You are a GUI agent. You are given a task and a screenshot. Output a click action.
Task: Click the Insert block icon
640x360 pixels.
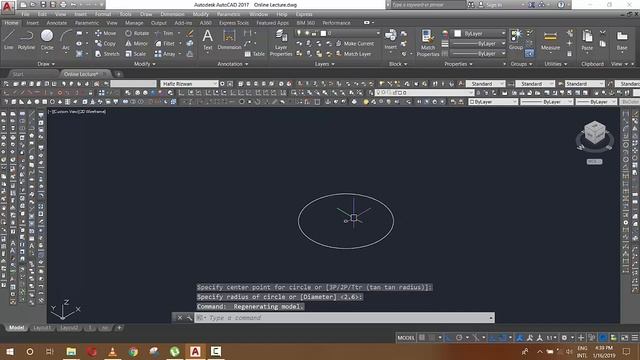click(x=391, y=40)
